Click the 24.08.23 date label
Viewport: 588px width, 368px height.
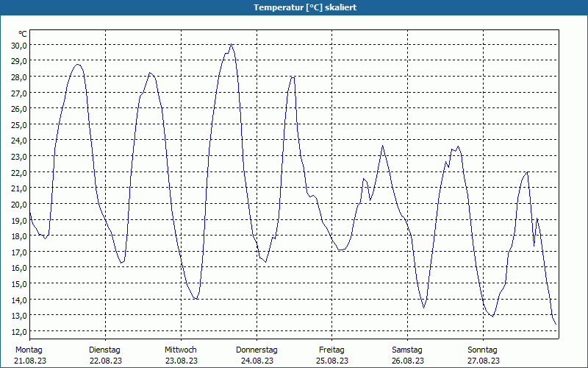[x=257, y=361]
